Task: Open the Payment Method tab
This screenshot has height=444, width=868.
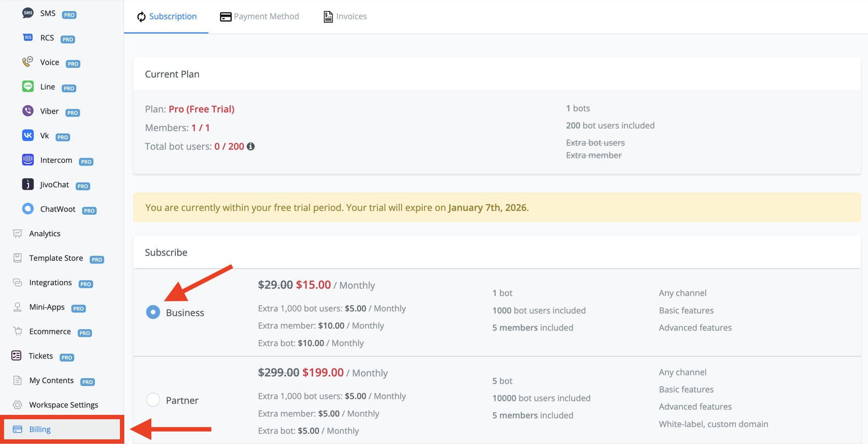Action: (x=260, y=17)
